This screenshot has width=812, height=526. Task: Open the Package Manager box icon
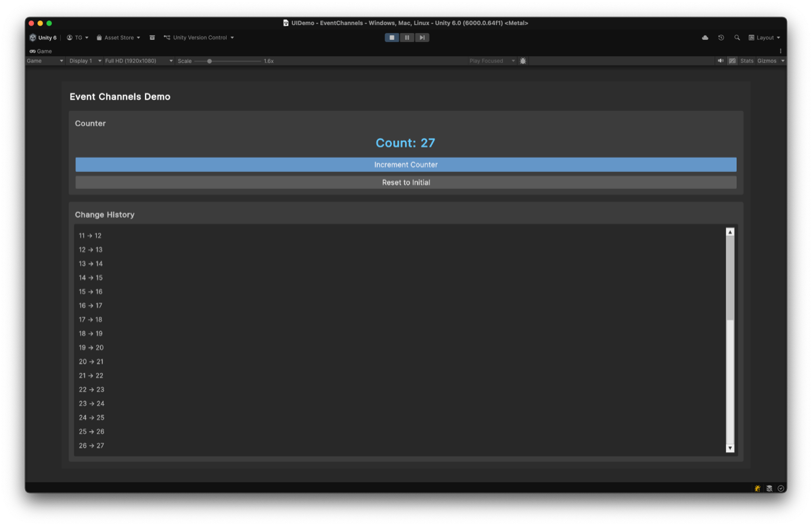[x=152, y=38]
